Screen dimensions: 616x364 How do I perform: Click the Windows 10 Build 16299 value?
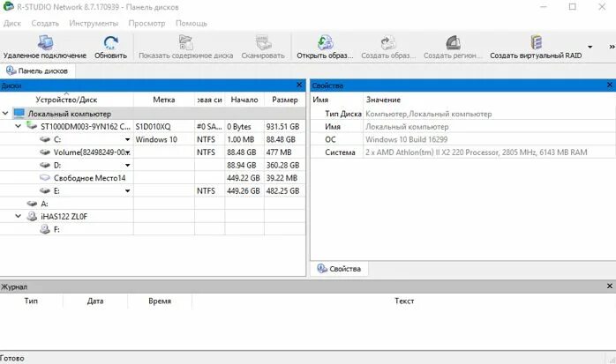(407, 139)
